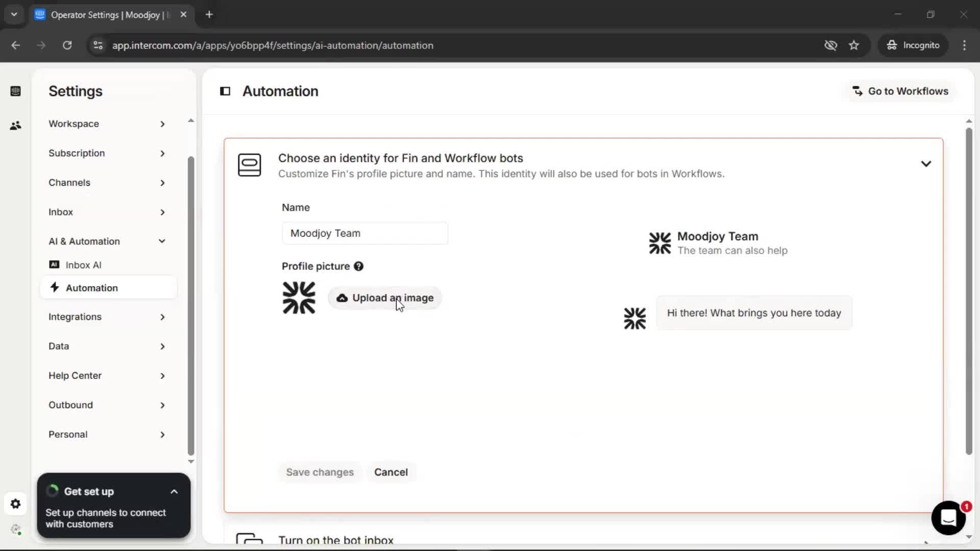Click the bot avatar beside greeting message
The height and width of the screenshot is (551, 980).
[x=635, y=318]
